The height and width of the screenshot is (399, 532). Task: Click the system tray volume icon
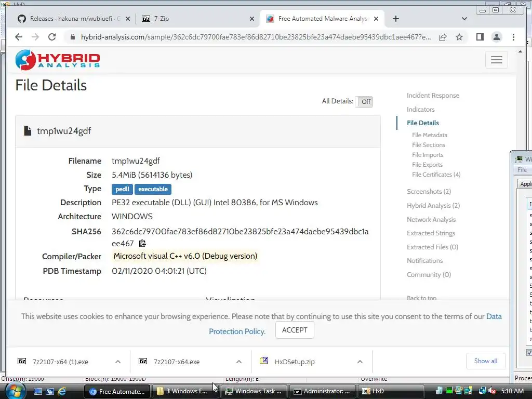(x=491, y=391)
